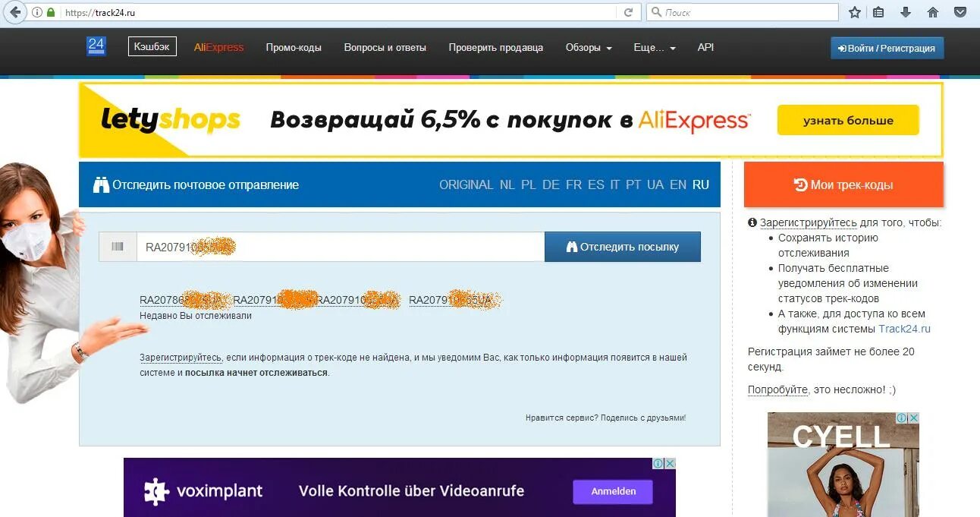Viewport: 980px width, 517px height.
Task: Open Мои трек-коды orange button
Action: click(x=843, y=184)
